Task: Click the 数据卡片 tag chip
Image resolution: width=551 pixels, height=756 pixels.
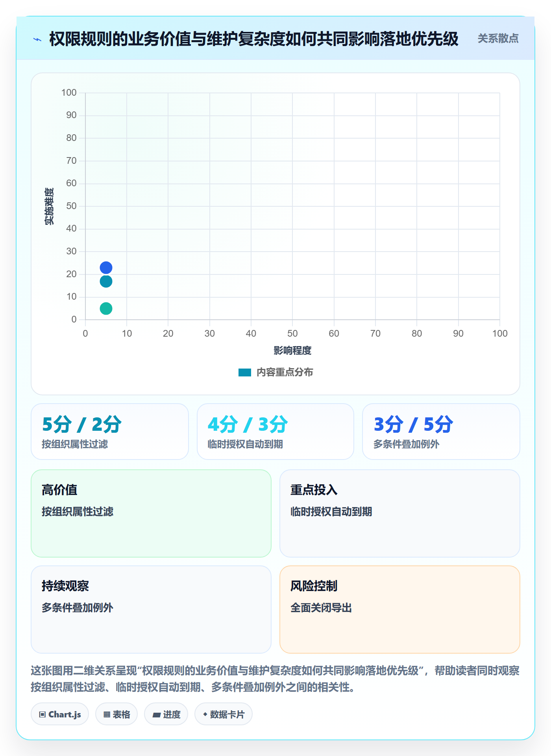Action: pos(224,714)
